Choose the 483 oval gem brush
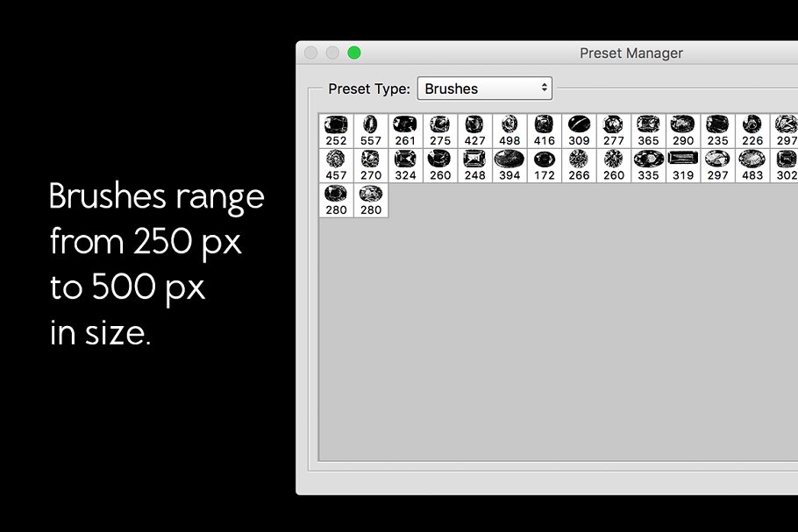798x532 pixels. point(752,165)
